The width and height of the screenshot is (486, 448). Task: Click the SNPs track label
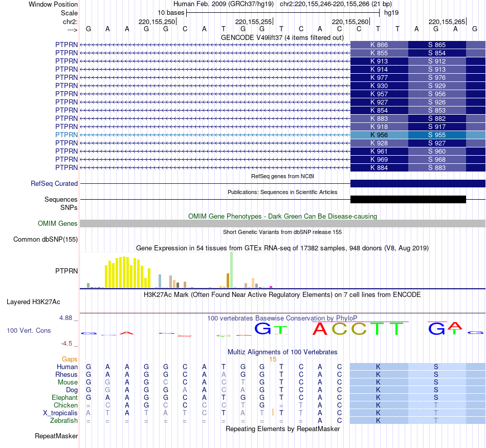click(x=69, y=207)
